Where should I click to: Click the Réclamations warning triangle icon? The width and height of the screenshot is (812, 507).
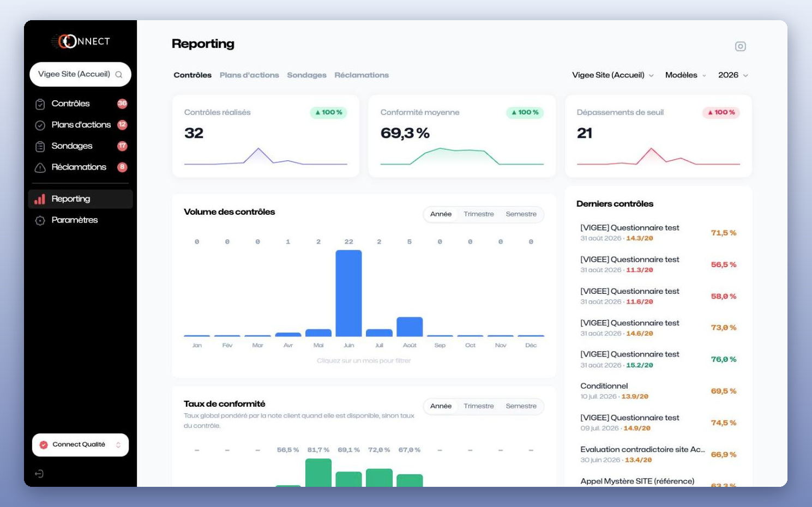[40, 167]
